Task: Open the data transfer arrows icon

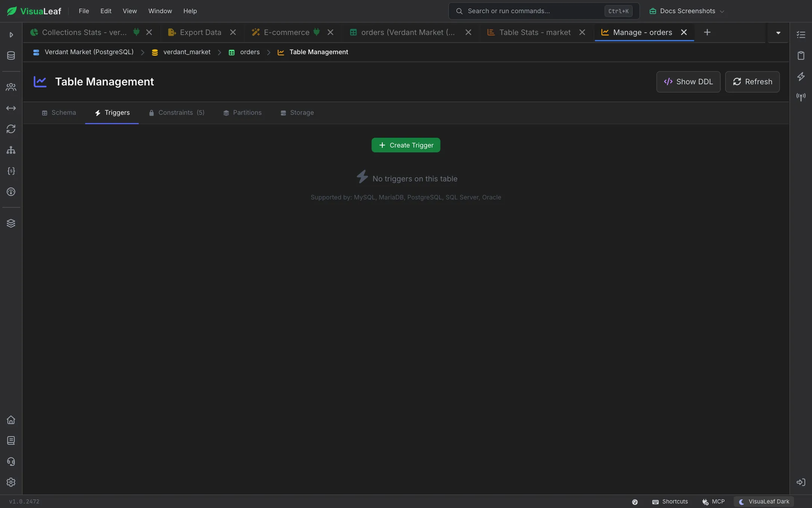Action: [11, 108]
